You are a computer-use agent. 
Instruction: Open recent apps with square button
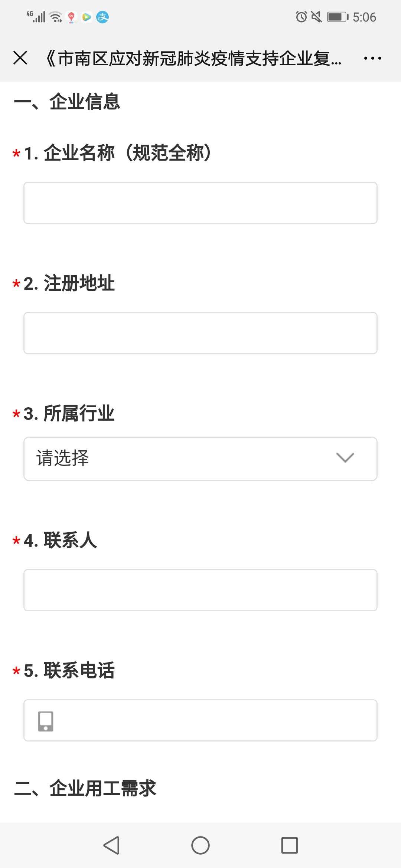point(290,845)
